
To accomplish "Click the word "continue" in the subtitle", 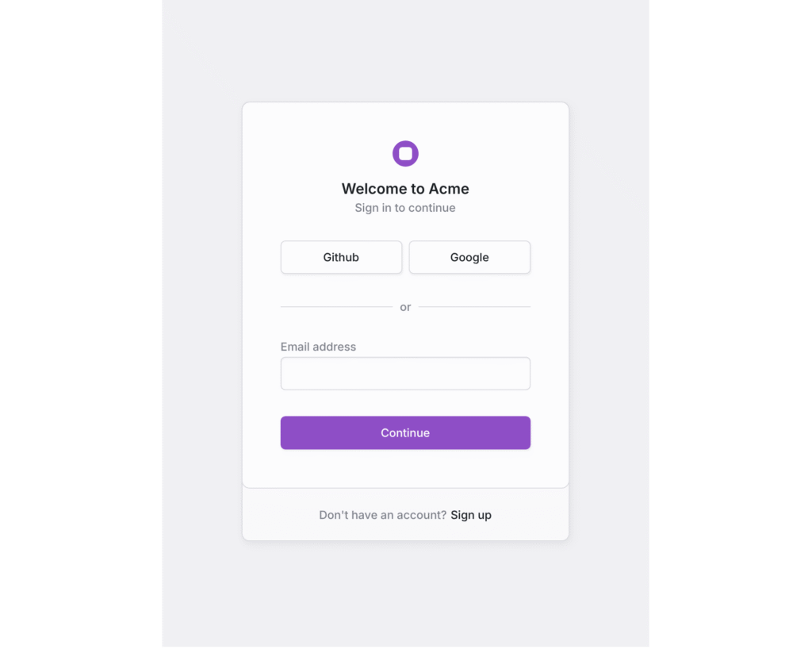I will (x=432, y=208).
